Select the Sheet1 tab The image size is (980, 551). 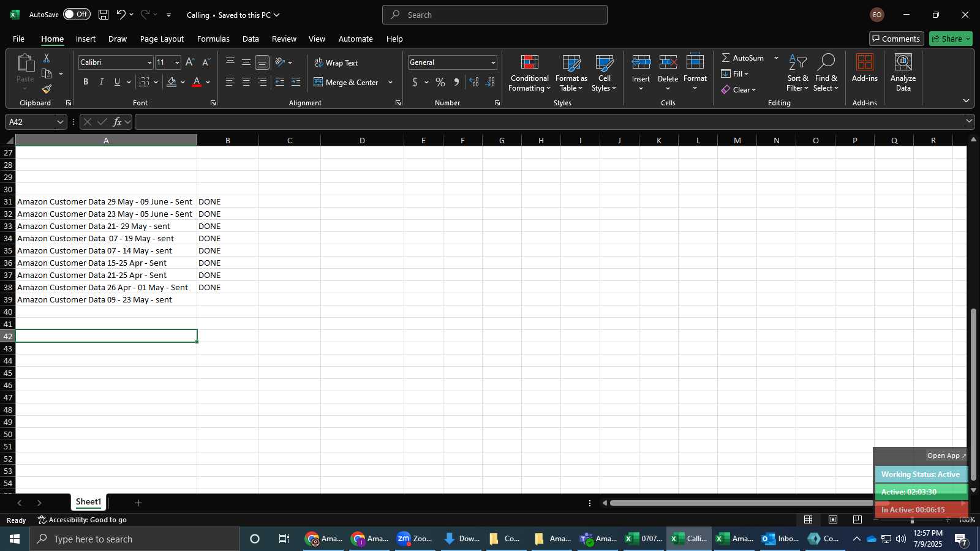coord(88,502)
